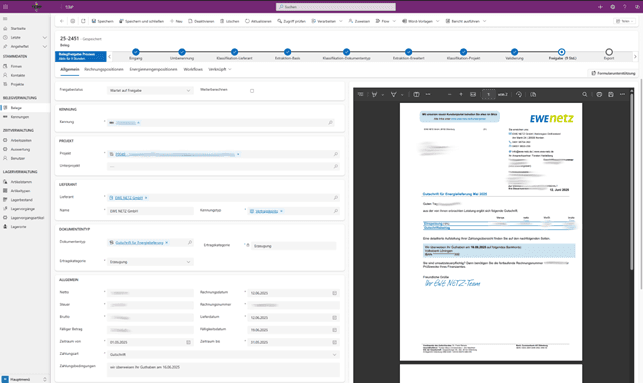Open the app launcher waffle menu
Screen dimensions: 643x383
point(5,7)
